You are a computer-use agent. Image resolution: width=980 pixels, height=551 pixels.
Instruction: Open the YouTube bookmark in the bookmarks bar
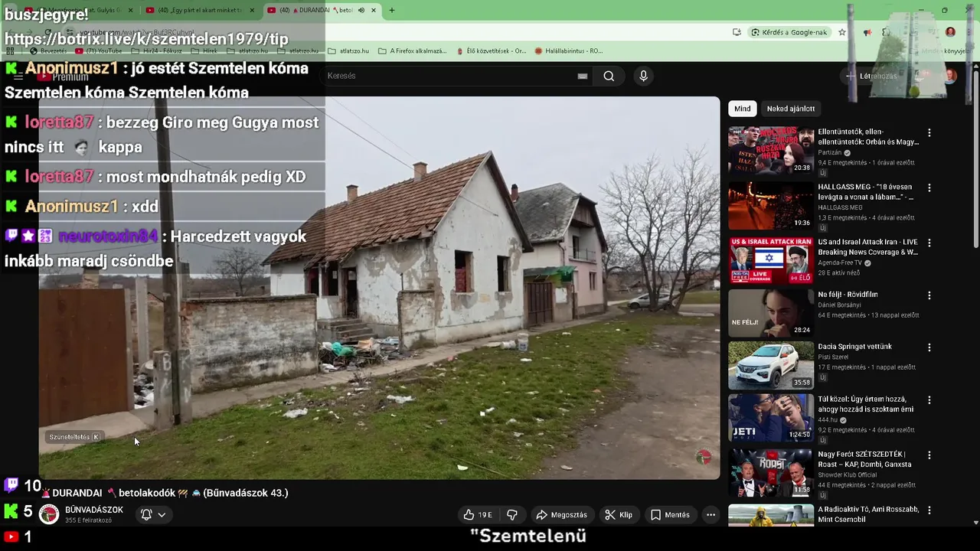tap(99, 51)
